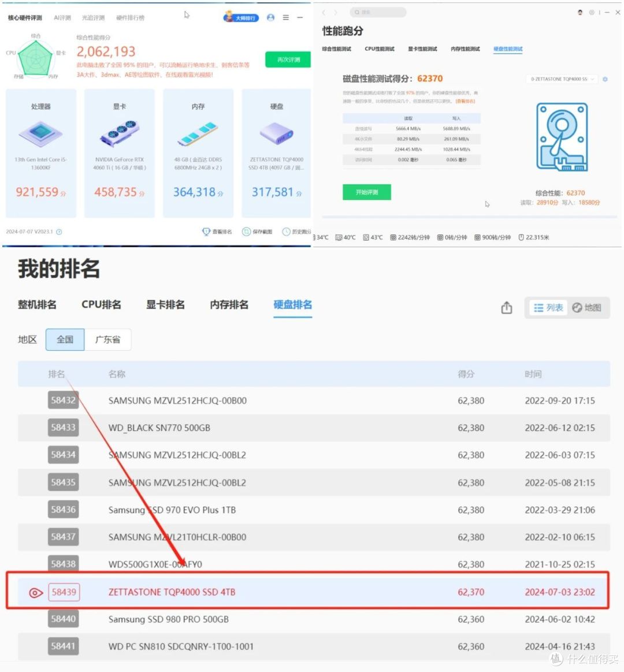Viewport: 624px width, 672px height.
Task: Click the green 再次评测 button
Action: click(x=288, y=60)
